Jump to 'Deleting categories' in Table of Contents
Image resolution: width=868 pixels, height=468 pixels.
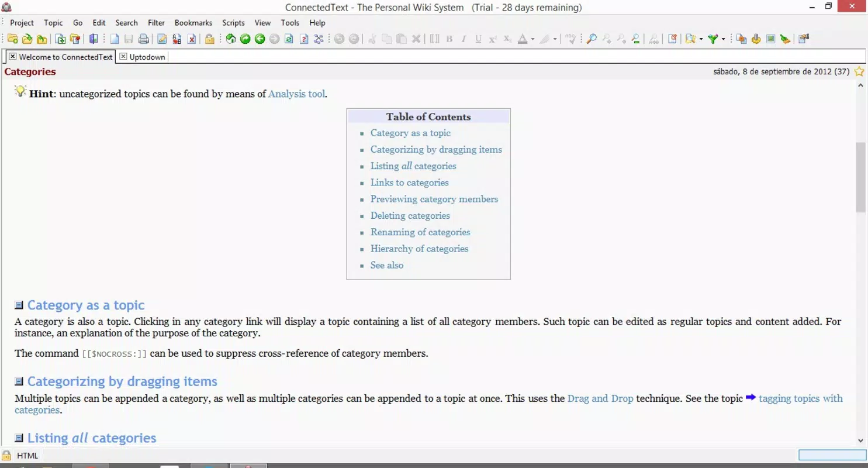click(410, 215)
